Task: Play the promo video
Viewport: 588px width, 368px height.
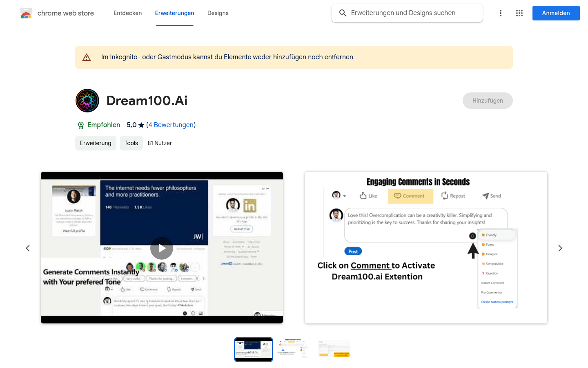Action: (162, 248)
